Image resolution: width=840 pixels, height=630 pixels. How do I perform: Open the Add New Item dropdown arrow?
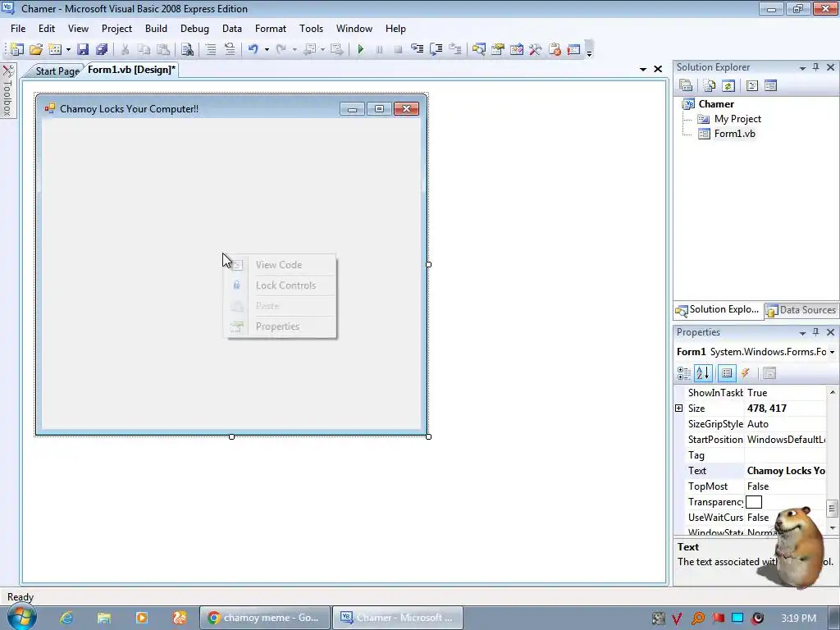coord(68,50)
